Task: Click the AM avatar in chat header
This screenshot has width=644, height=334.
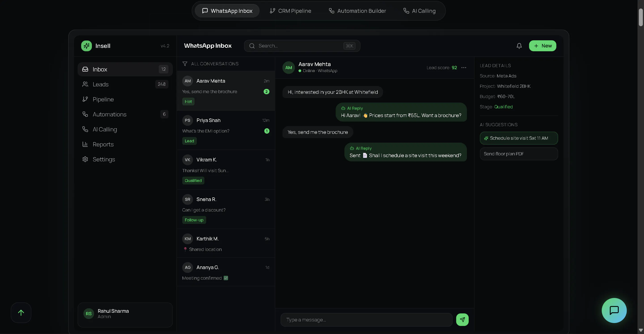Action: (x=288, y=68)
